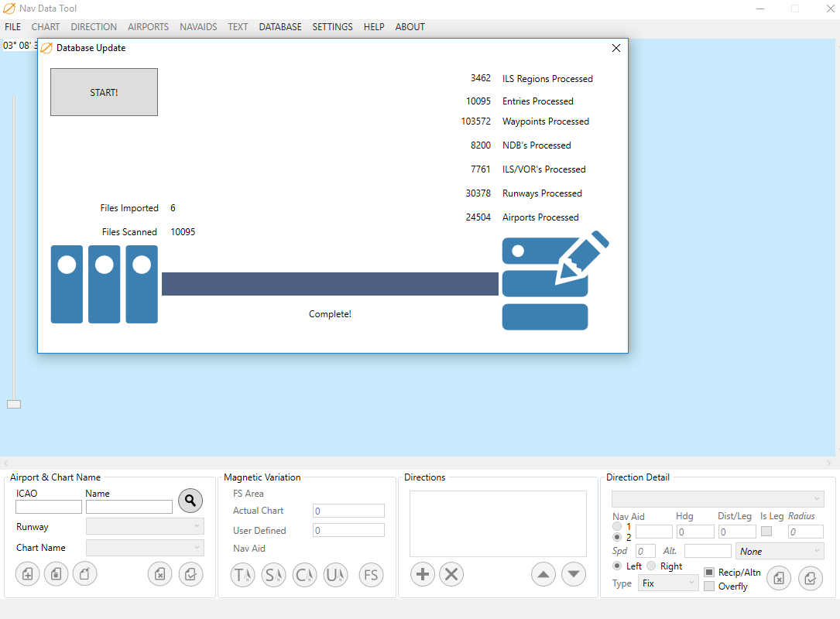Enable the Overfly checkbox
The width and height of the screenshot is (840, 619).
709,587
